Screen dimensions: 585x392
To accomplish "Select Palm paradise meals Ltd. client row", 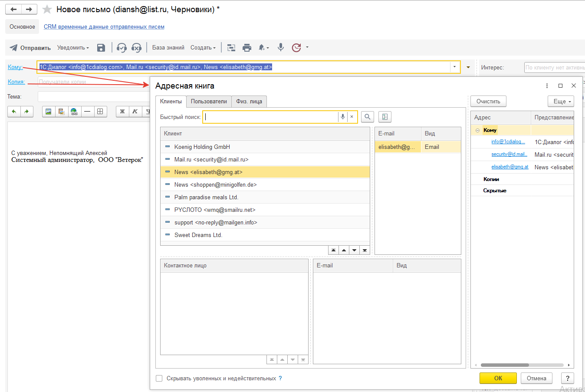I will click(206, 197).
